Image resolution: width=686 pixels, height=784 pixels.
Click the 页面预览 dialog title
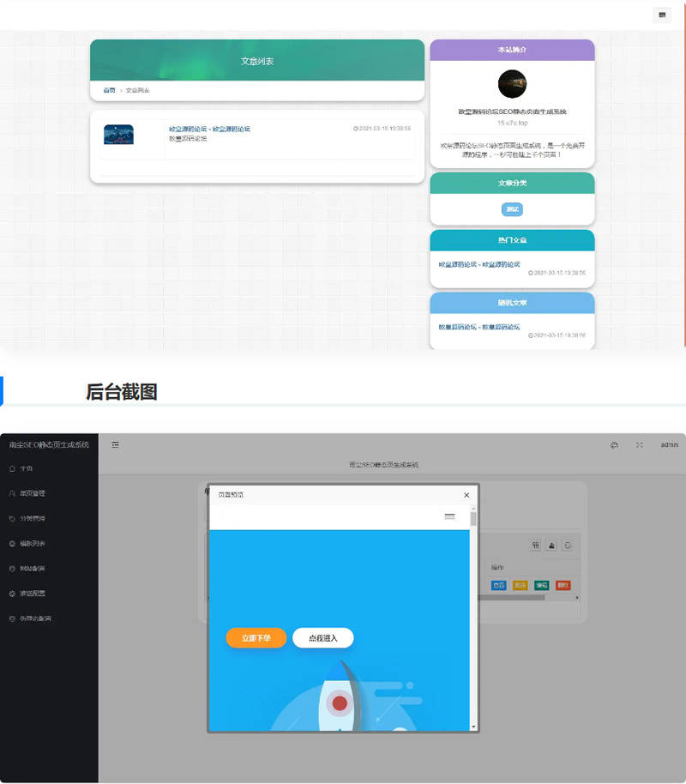pyautogui.click(x=231, y=495)
